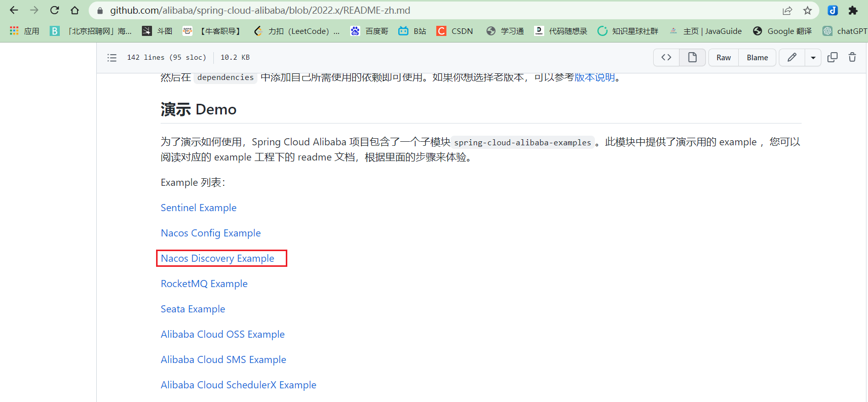Open the extensions puzzle menu

(x=853, y=10)
